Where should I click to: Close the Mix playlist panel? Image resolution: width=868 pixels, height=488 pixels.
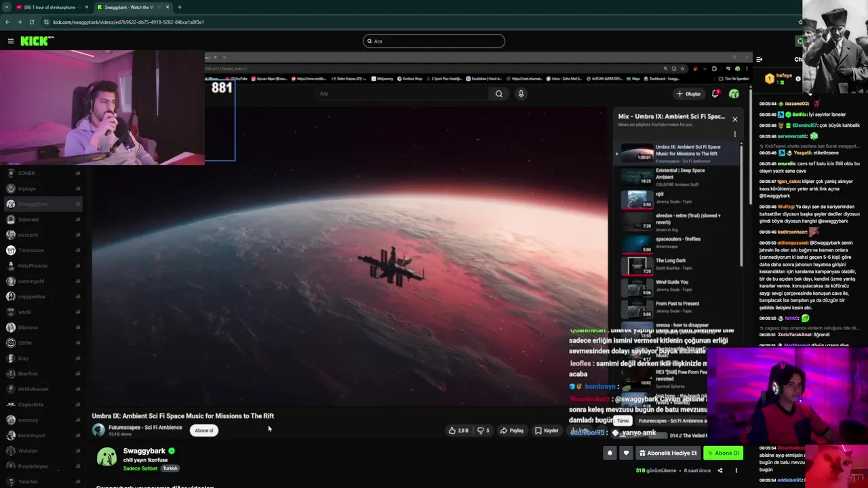pyautogui.click(x=734, y=119)
